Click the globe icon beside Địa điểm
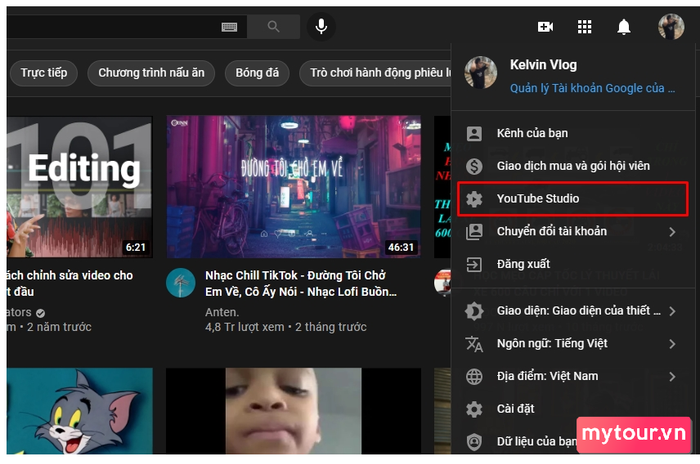700x464 pixels. click(474, 376)
